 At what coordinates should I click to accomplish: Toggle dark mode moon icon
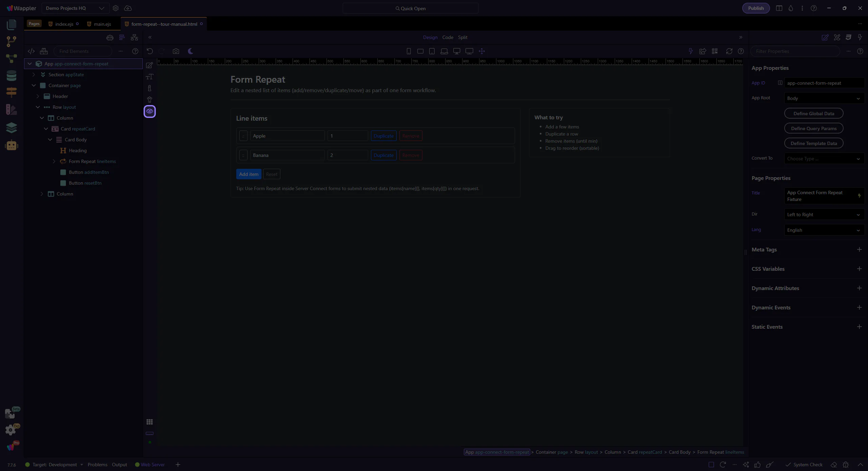coord(191,51)
